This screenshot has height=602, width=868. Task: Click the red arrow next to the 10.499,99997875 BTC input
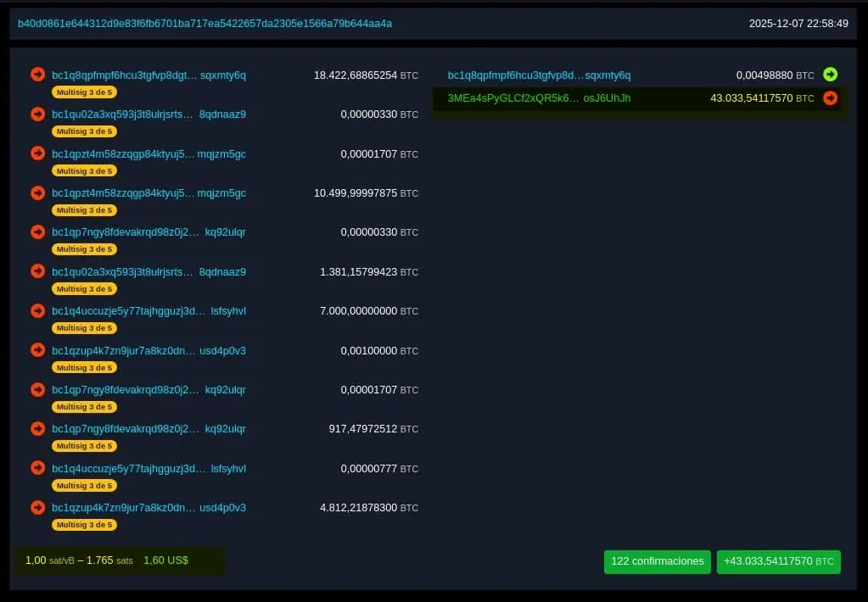click(x=37, y=193)
